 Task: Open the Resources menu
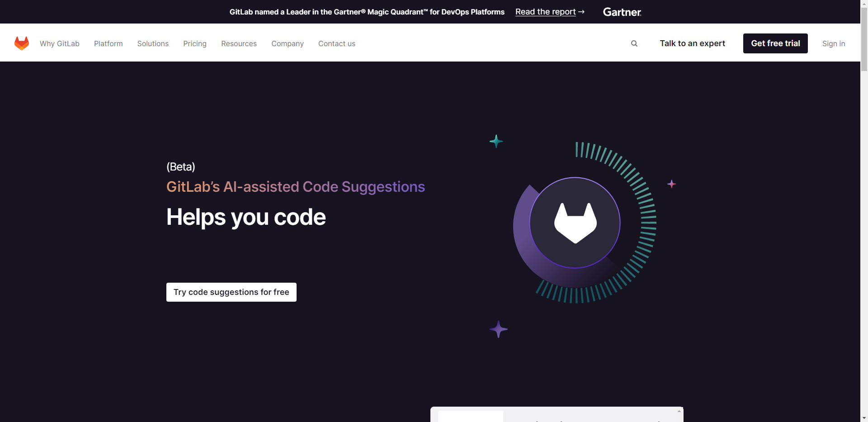click(x=239, y=43)
